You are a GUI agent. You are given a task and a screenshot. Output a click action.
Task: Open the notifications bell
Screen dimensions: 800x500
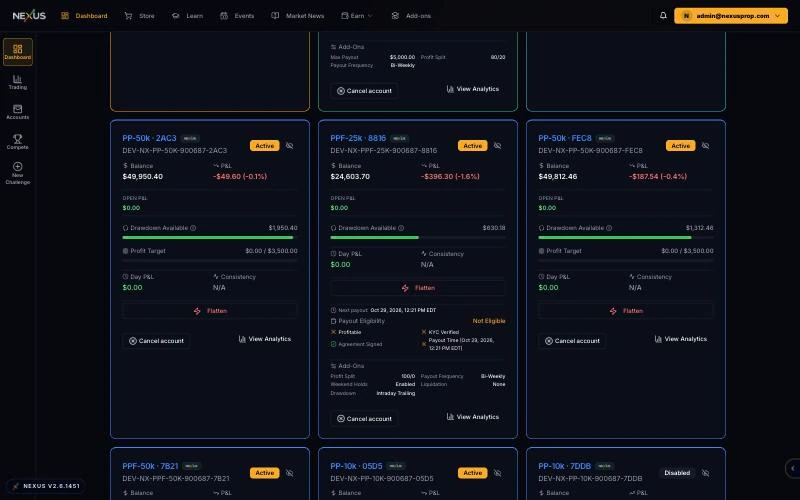pyautogui.click(x=663, y=15)
